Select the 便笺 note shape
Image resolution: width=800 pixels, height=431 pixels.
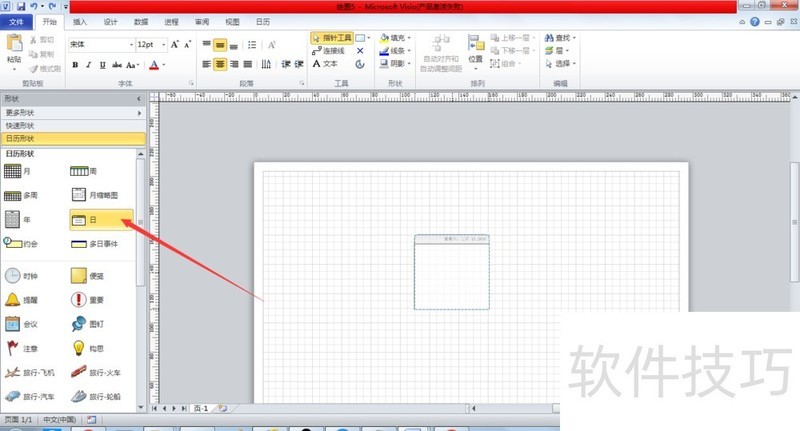pos(87,276)
